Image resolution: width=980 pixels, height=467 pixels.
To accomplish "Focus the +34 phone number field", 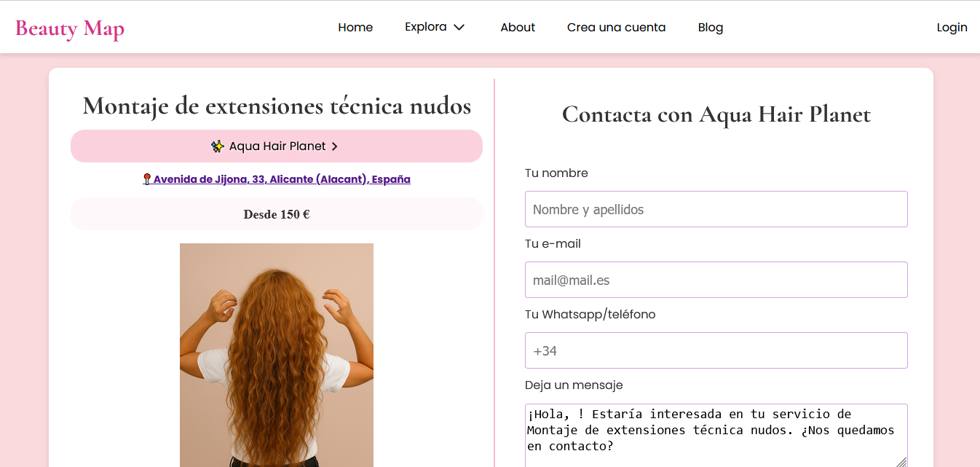I will [716, 350].
